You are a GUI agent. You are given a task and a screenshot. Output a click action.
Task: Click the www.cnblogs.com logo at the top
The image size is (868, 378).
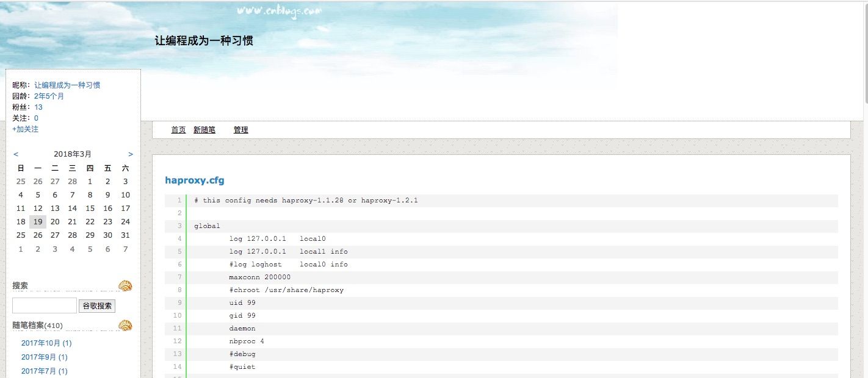click(280, 10)
